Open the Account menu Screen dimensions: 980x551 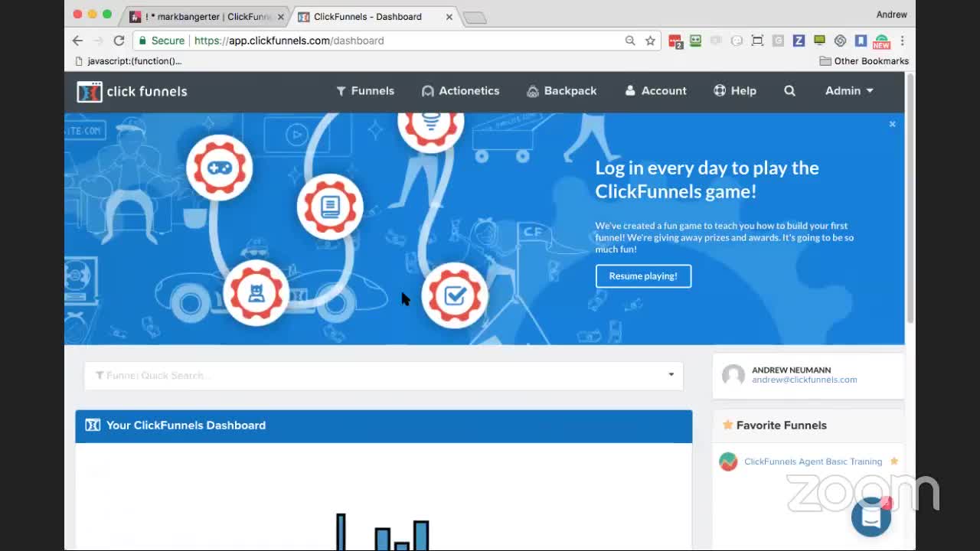click(x=655, y=90)
